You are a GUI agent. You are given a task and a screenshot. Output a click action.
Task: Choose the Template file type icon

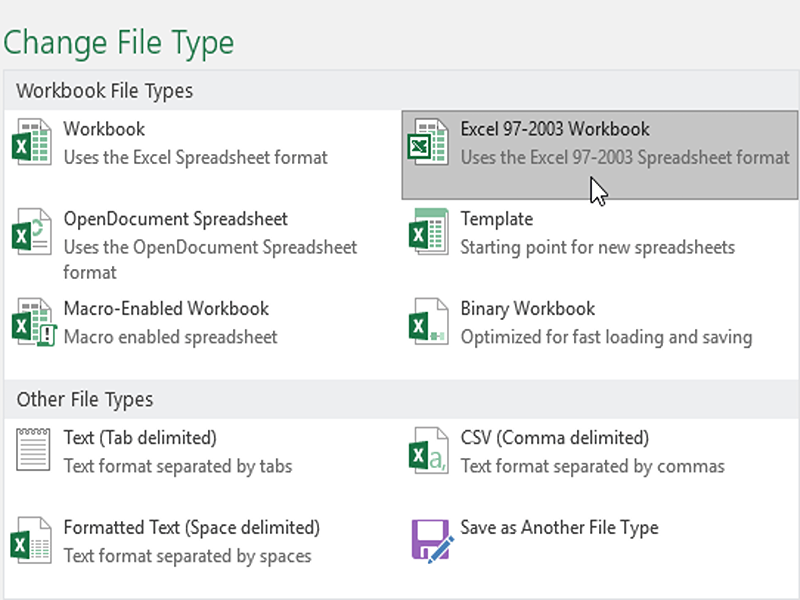tap(429, 232)
